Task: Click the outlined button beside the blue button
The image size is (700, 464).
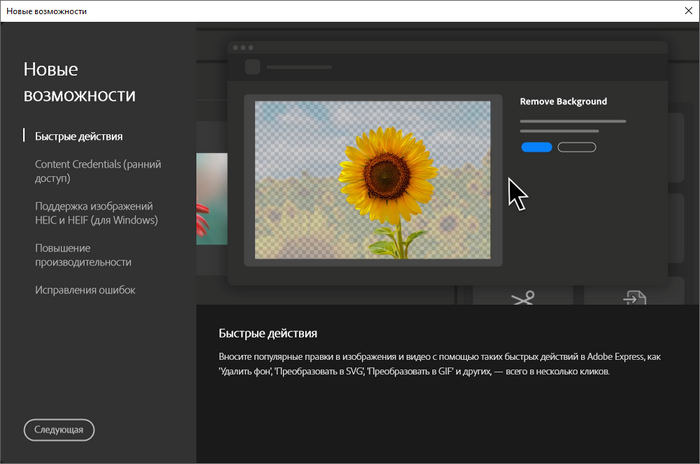Action: click(x=576, y=147)
